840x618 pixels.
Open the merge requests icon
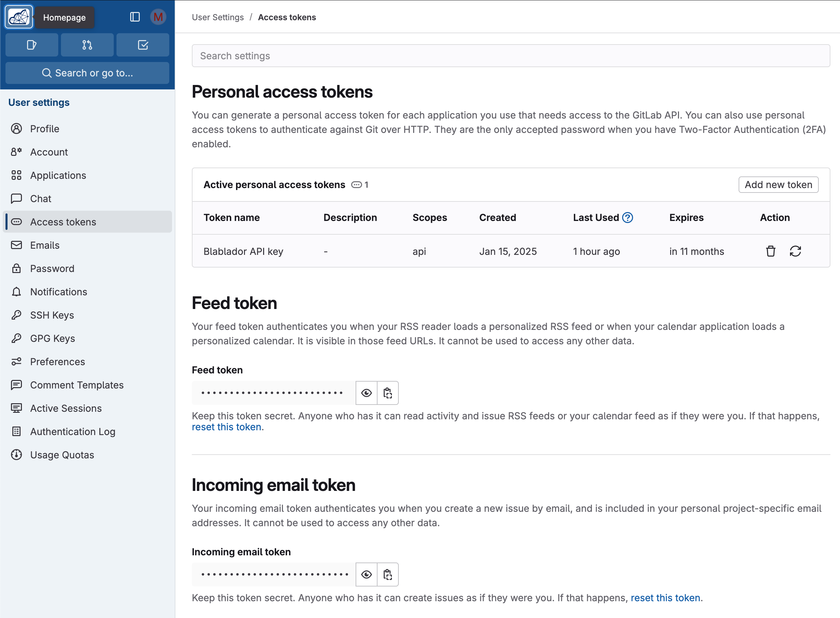coord(87,45)
